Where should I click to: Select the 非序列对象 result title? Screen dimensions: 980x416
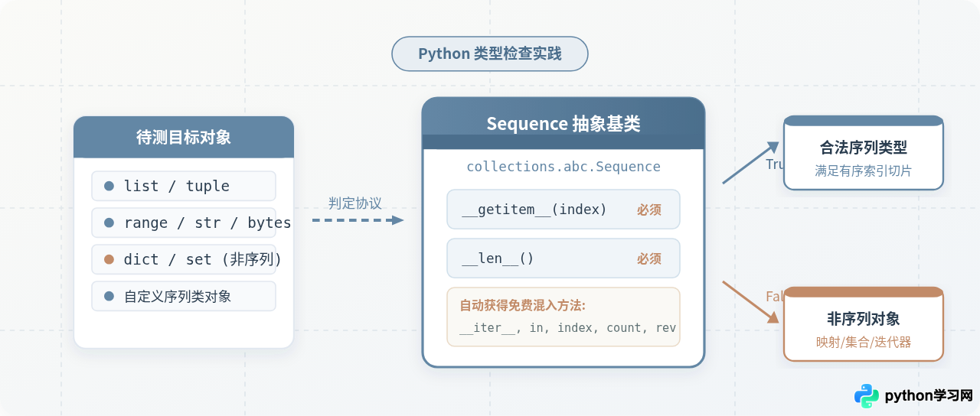click(864, 319)
